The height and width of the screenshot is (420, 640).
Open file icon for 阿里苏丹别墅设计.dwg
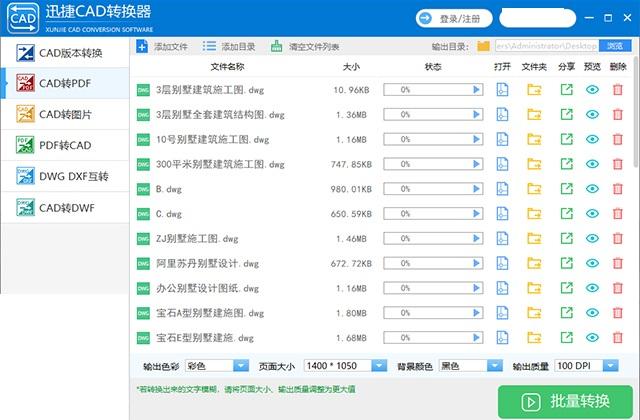502,263
